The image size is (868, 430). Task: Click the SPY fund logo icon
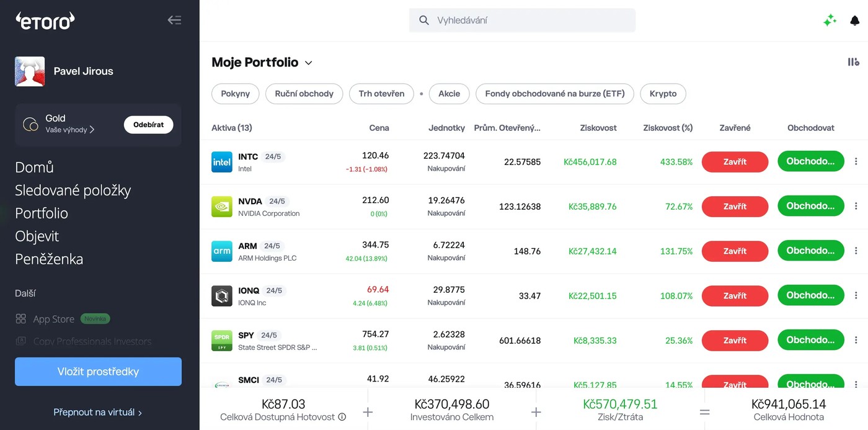tap(222, 341)
